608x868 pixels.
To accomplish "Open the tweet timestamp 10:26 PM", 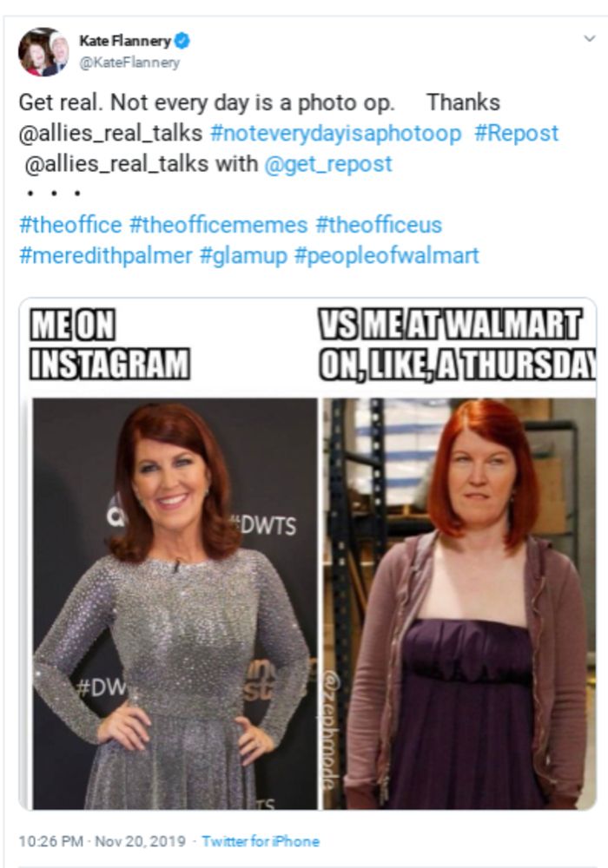I will (x=51, y=841).
